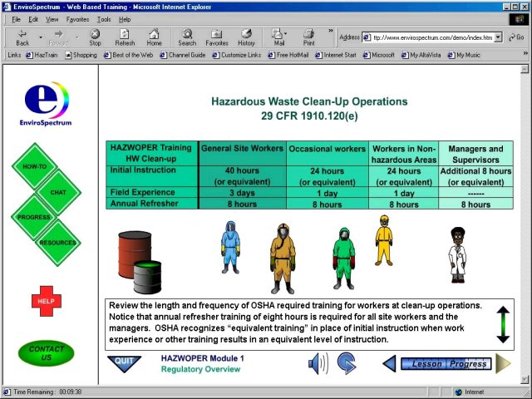Click the green hazmat suit figure
532x399 pixels.
click(x=343, y=259)
